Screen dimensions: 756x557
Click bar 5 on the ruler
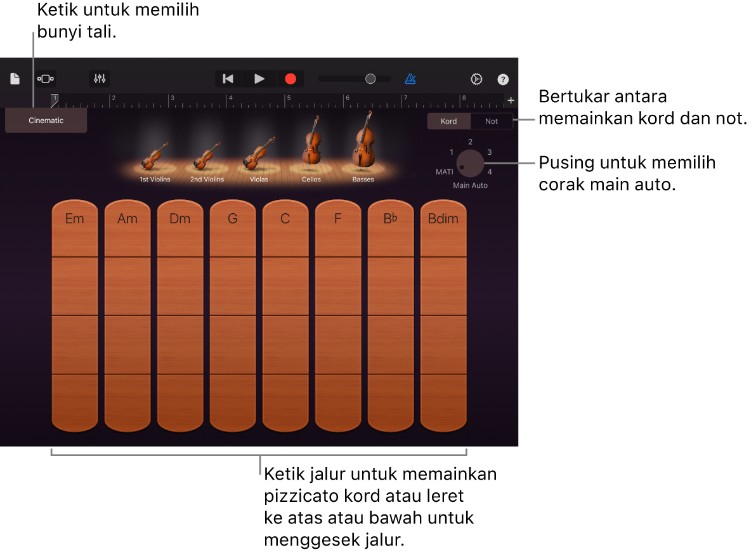289,98
